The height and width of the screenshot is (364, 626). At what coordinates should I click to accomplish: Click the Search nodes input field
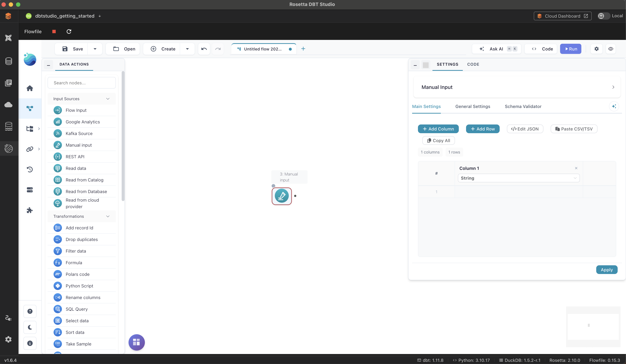(x=82, y=83)
